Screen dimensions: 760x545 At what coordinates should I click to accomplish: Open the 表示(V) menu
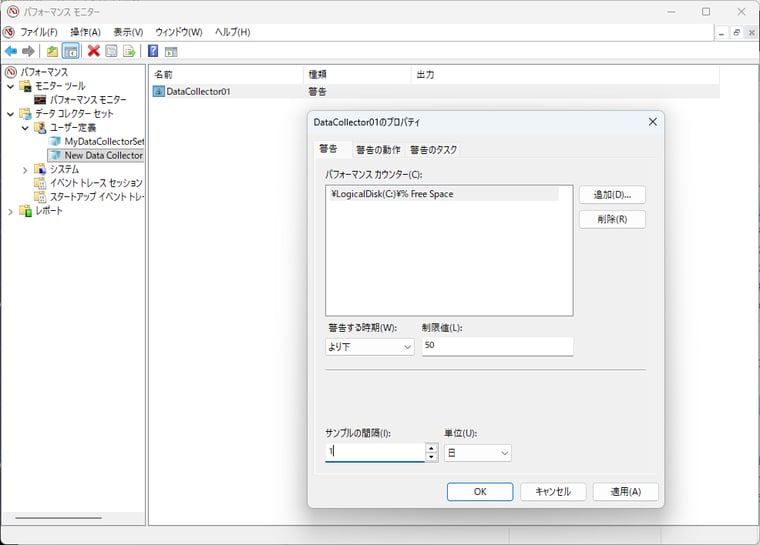[x=128, y=32]
